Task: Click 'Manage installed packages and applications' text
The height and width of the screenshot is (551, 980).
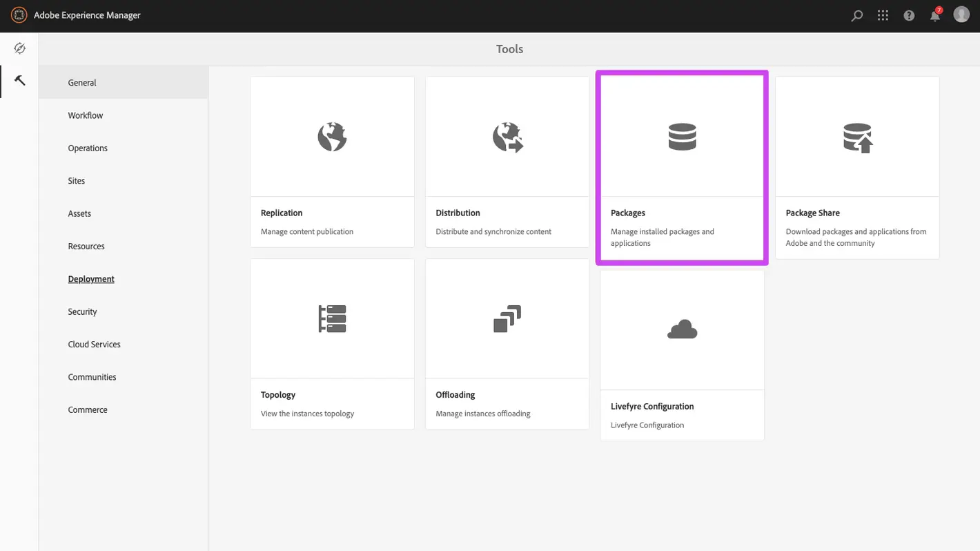Action: 663,237
